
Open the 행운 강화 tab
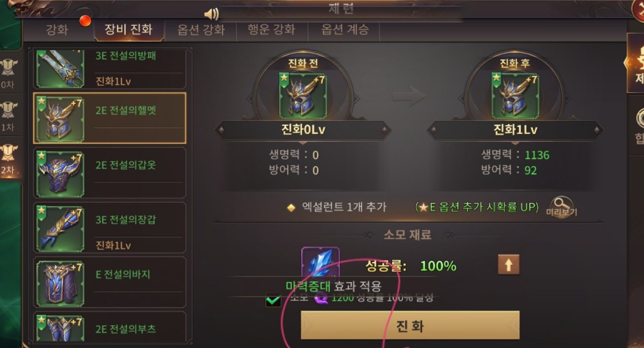tap(271, 29)
